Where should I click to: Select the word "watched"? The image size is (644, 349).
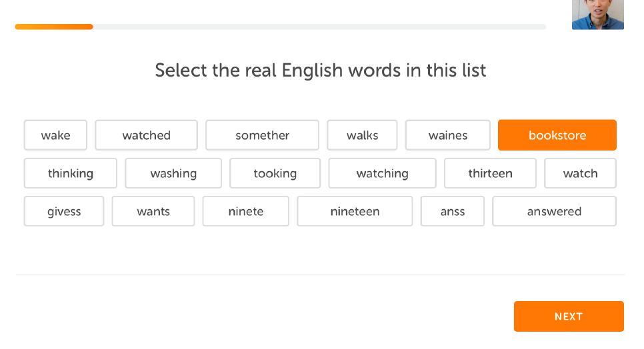[146, 135]
